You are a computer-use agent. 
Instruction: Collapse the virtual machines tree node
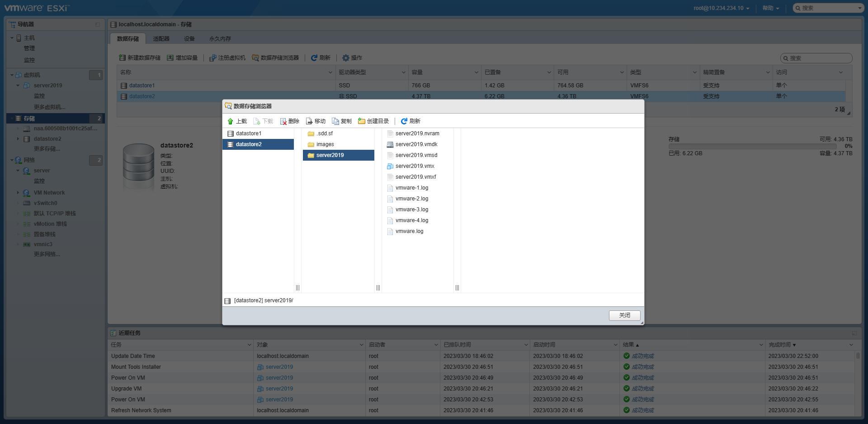coord(12,75)
